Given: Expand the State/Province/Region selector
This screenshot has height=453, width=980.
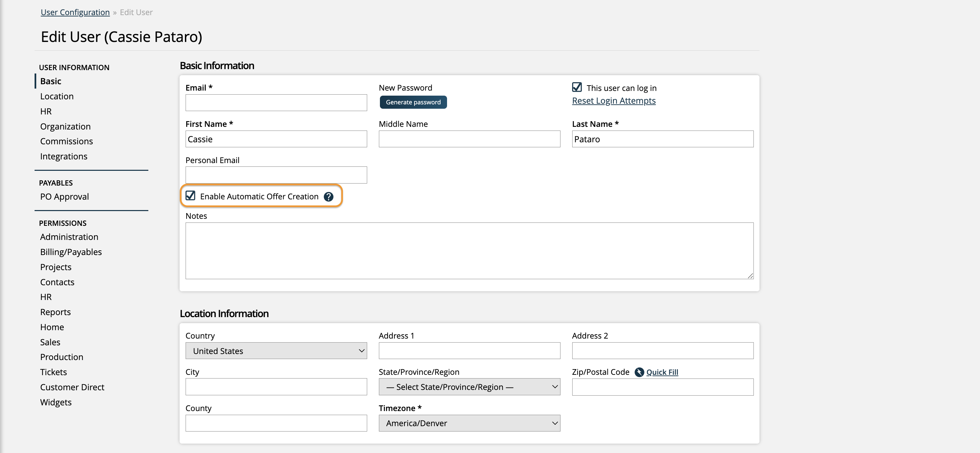Looking at the screenshot, I should [469, 387].
